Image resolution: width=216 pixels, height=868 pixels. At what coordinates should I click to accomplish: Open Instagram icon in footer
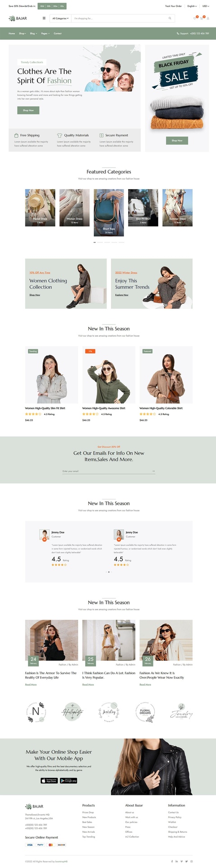coord(191,861)
